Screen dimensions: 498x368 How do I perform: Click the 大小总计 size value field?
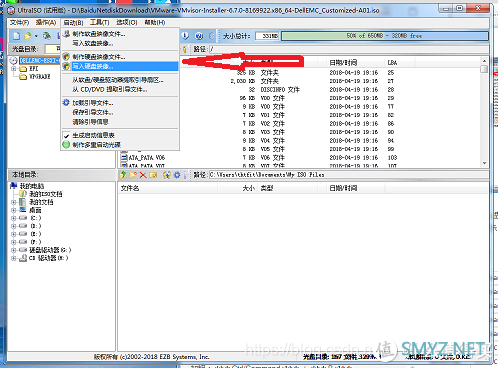click(267, 36)
